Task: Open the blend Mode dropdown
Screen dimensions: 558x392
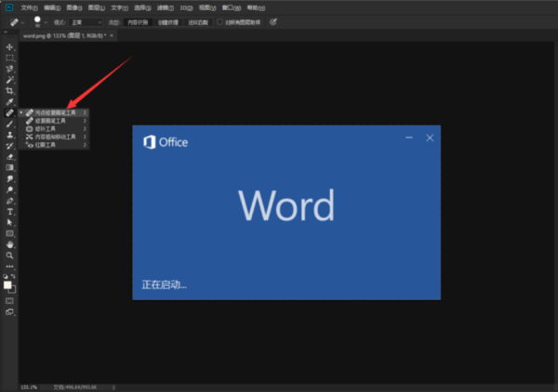Action: (x=86, y=22)
